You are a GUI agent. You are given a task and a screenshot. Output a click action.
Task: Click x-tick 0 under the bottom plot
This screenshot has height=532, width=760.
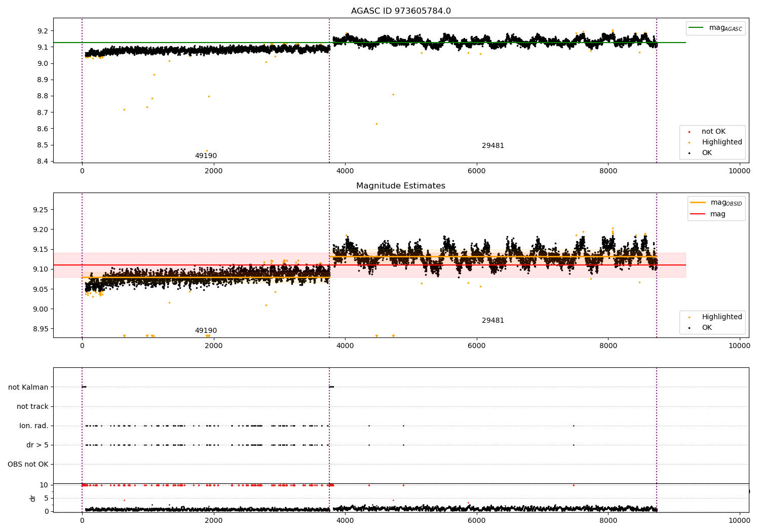82,521
